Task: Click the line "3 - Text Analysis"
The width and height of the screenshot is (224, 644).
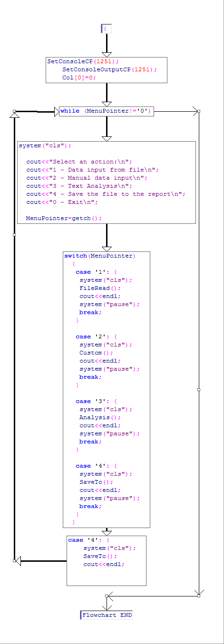Action: (x=79, y=186)
